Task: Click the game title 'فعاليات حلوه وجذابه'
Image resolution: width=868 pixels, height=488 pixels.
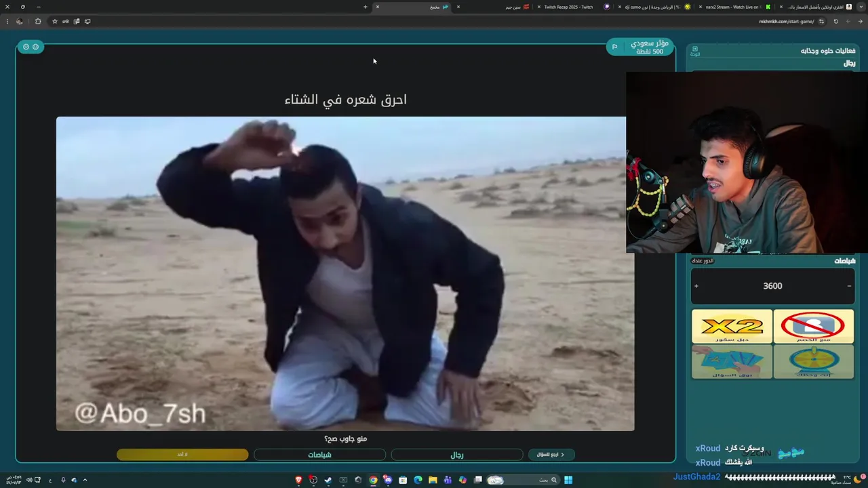Action: pyautogui.click(x=828, y=51)
